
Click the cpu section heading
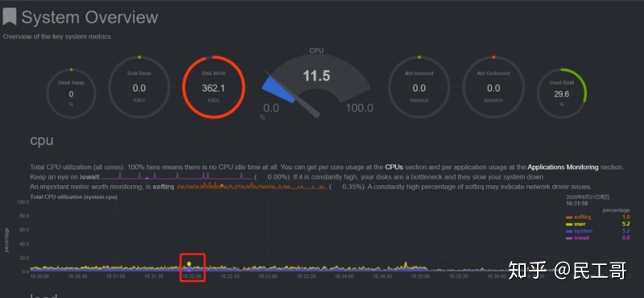pos(42,141)
